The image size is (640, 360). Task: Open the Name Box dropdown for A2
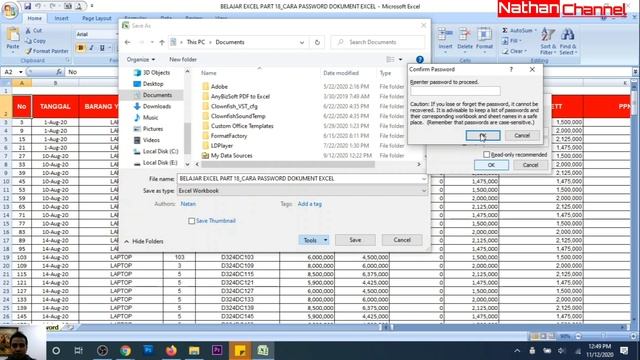[x=20, y=72]
